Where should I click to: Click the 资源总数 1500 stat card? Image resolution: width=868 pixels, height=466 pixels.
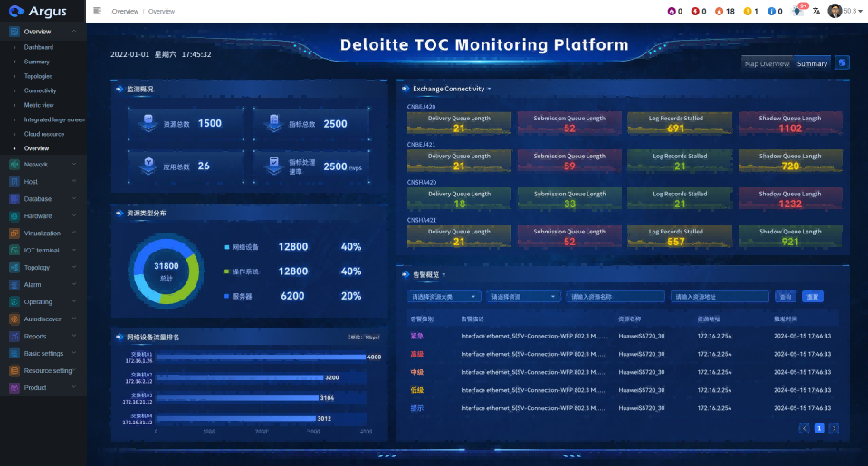pos(186,123)
